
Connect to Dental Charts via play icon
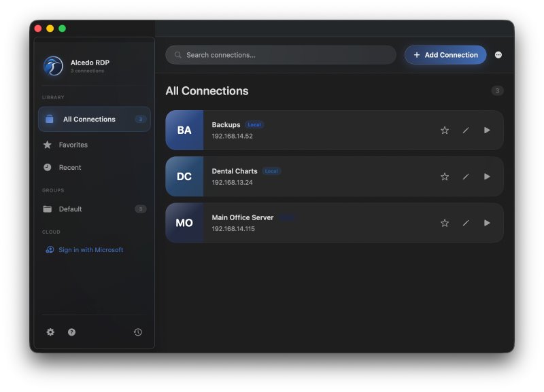click(487, 177)
